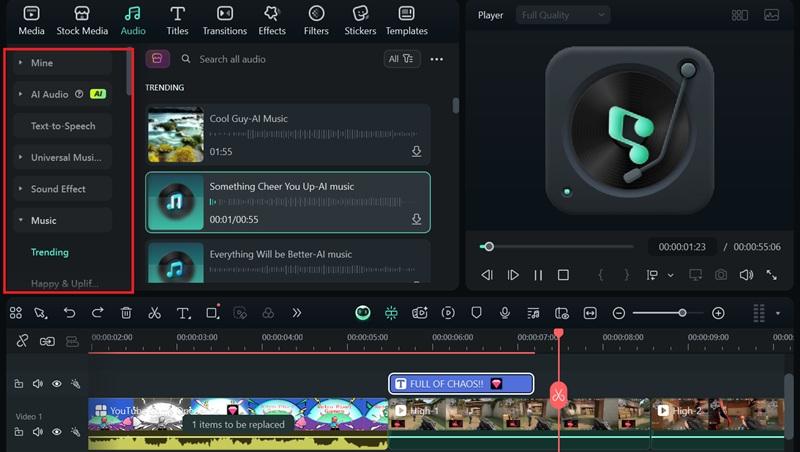
Task: Open the Templates tab
Action: 407,21
